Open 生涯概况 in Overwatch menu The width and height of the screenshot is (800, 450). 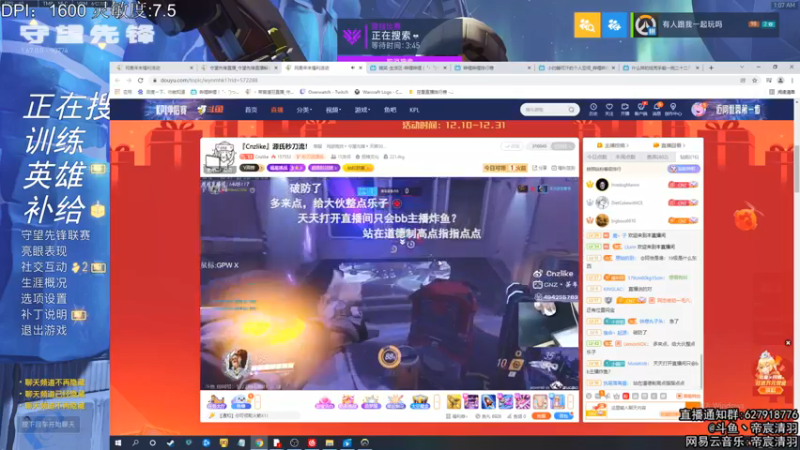[44, 283]
